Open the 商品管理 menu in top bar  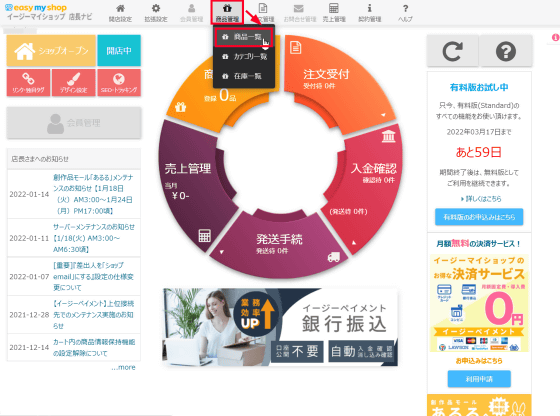227,12
